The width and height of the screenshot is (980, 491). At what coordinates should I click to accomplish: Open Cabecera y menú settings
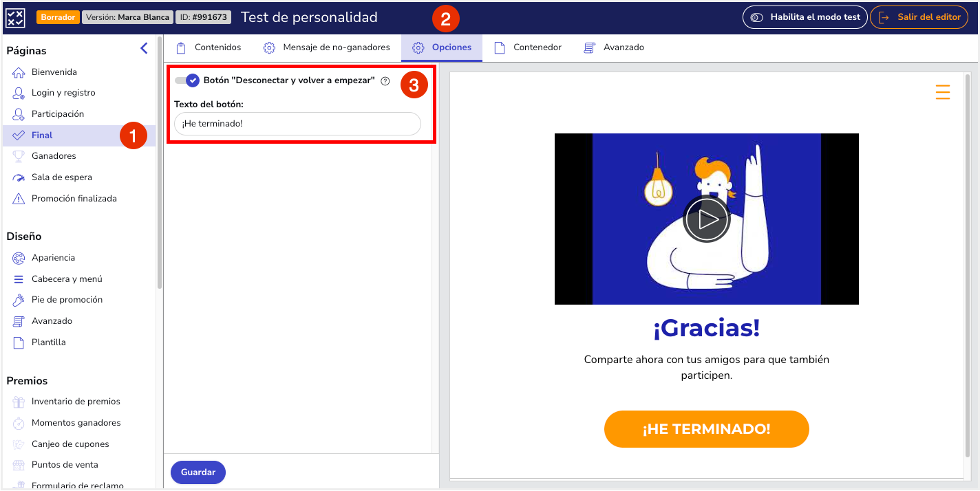(x=67, y=279)
